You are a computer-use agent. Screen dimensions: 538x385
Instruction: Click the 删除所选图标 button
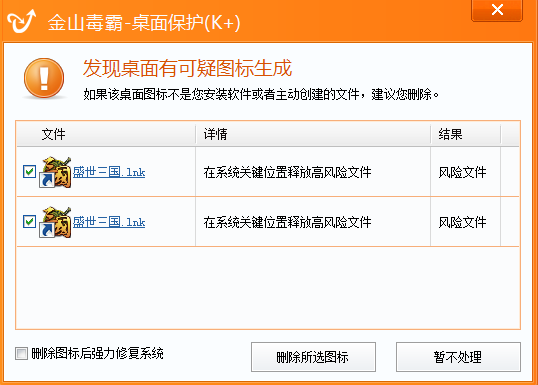(313, 357)
